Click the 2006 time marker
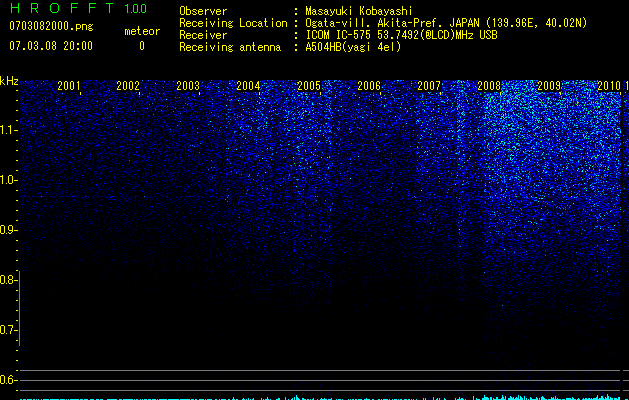 pyautogui.click(x=369, y=85)
